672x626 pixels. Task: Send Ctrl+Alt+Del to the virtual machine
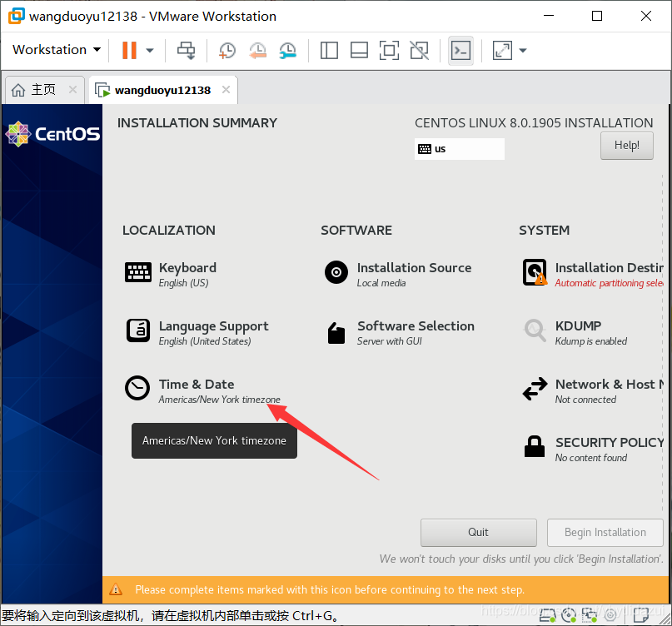click(x=186, y=51)
